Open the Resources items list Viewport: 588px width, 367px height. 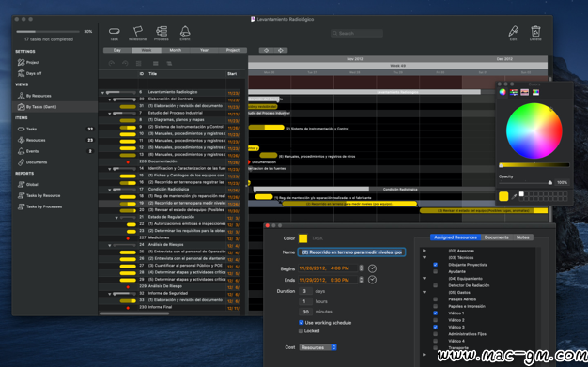[32, 140]
